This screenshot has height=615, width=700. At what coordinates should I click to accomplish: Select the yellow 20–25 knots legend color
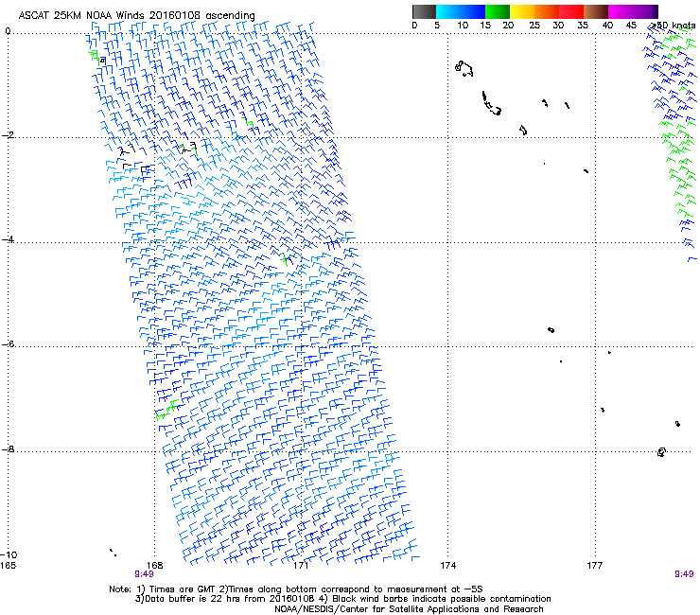[x=522, y=11]
